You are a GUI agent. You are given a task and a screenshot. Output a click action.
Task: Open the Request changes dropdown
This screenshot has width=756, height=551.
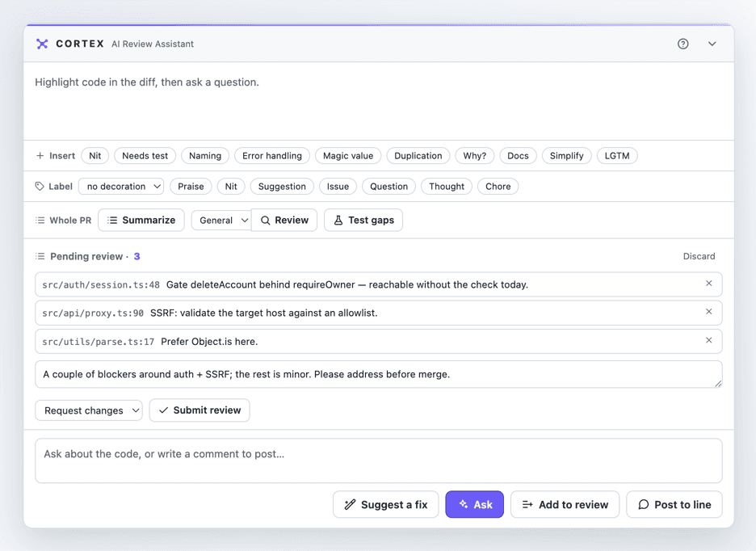coord(89,410)
